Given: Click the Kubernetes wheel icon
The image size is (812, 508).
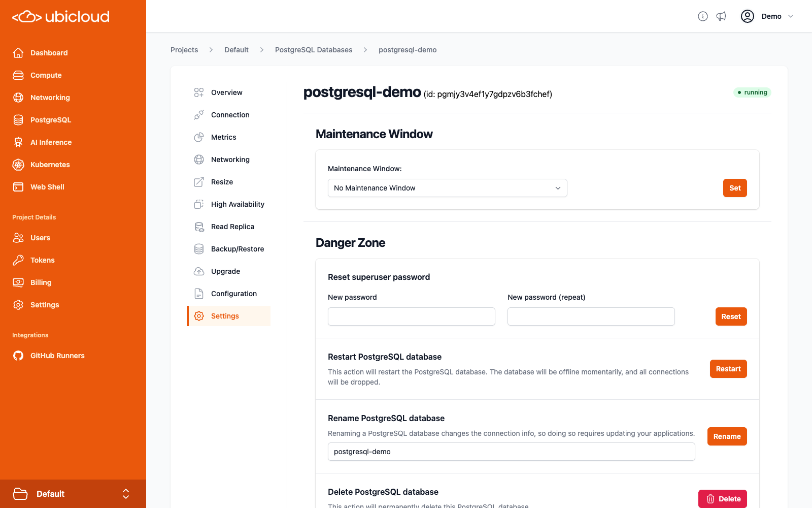Looking at the screenshot, I should tap(18, 165).
